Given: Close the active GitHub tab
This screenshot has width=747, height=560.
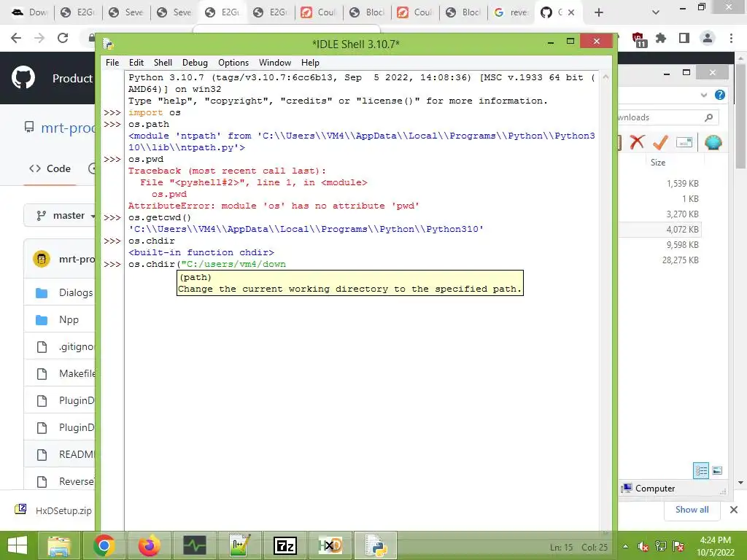Looking at the screenshot, I should (x=572, y=12).
